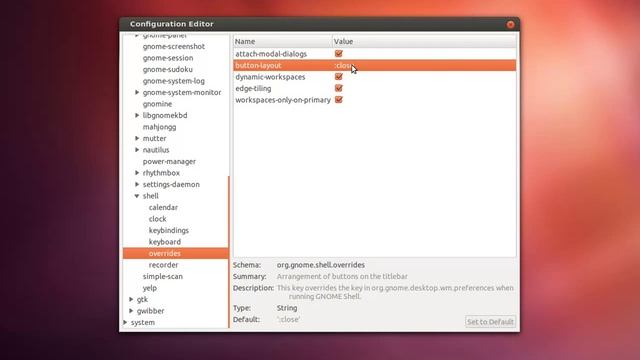This screenshot has width=640, height=360.
Task: Click the schema text org.gnome.shell.overrides
Action: point(321,265)
